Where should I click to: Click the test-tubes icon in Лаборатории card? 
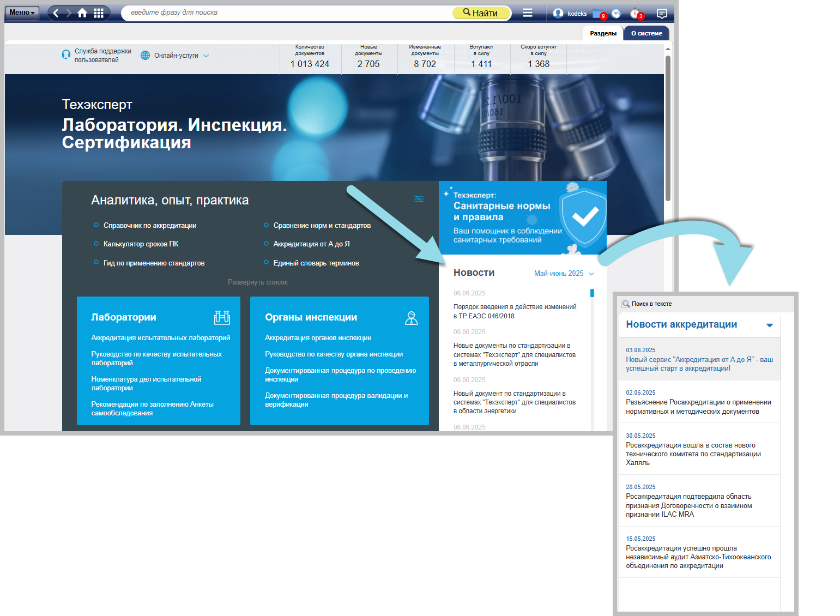tap(222, 317)
